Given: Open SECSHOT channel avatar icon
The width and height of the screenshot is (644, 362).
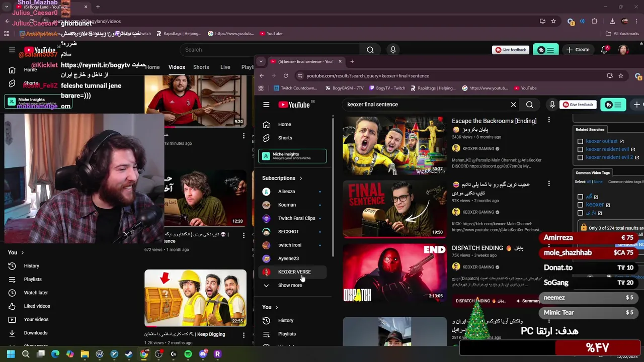Looking at the screenshot, I should click(x=267, y=232).
